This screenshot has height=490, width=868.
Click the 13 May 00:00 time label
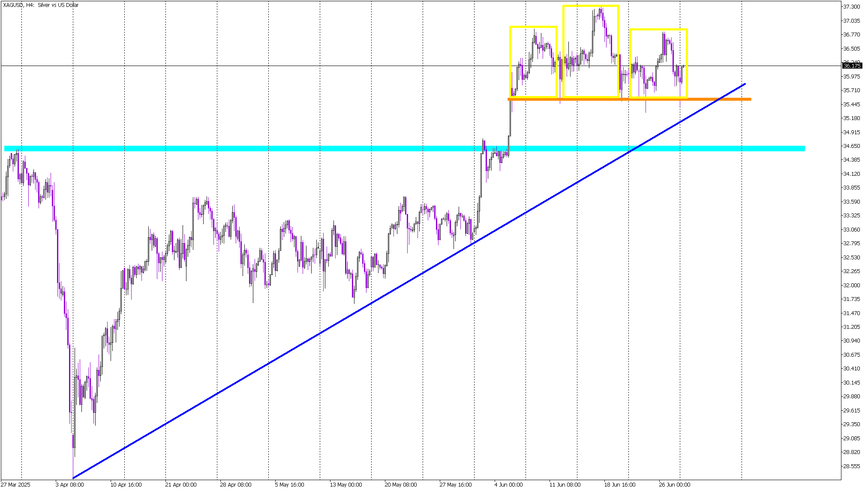(346, 485)
